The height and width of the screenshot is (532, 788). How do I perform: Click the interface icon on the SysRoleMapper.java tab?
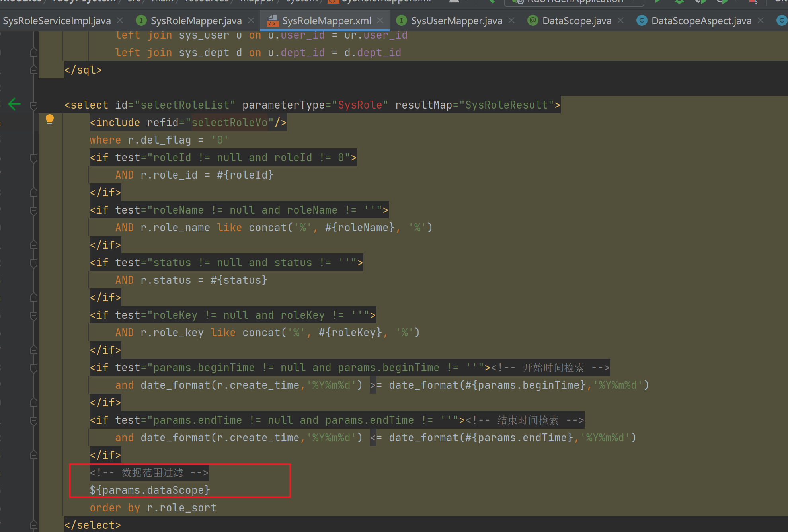click(x=141, y=21)
